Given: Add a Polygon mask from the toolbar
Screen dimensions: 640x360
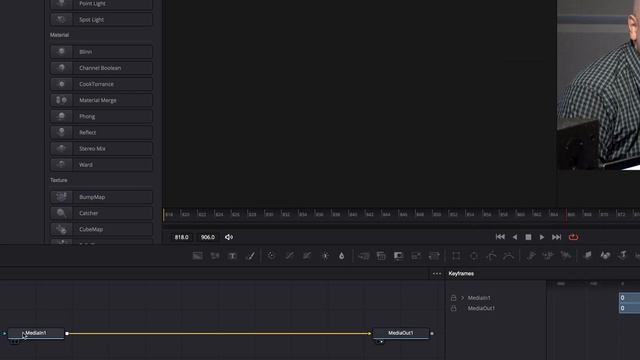Looking at the screenshot, I should pyautogui.click(x=491, y=256).
